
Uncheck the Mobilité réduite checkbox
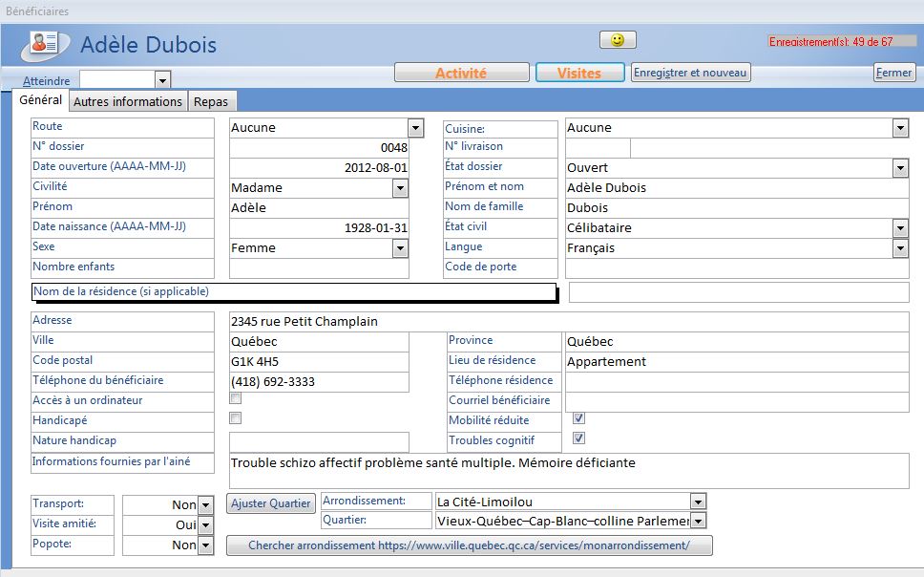point(578,418)
